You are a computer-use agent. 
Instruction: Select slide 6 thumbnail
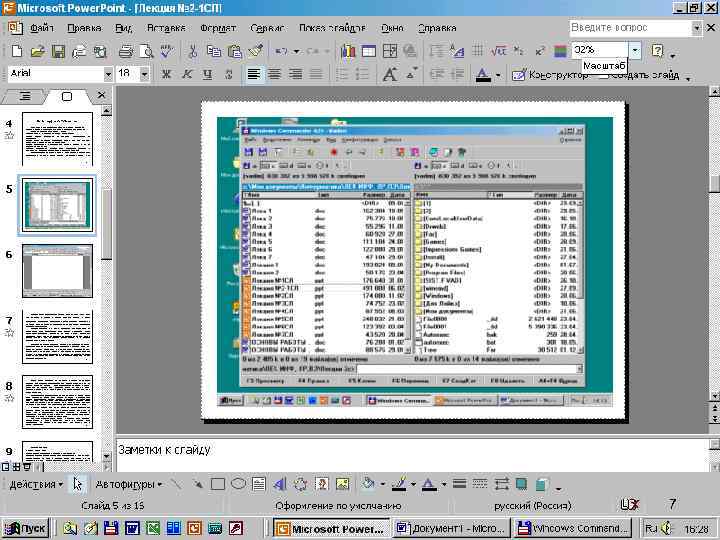[57, 271]
